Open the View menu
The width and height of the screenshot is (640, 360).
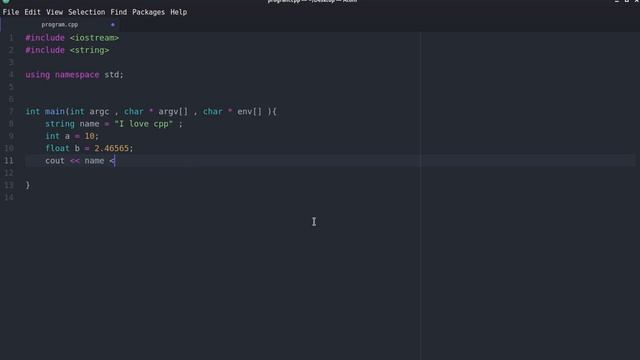point(54,12)
